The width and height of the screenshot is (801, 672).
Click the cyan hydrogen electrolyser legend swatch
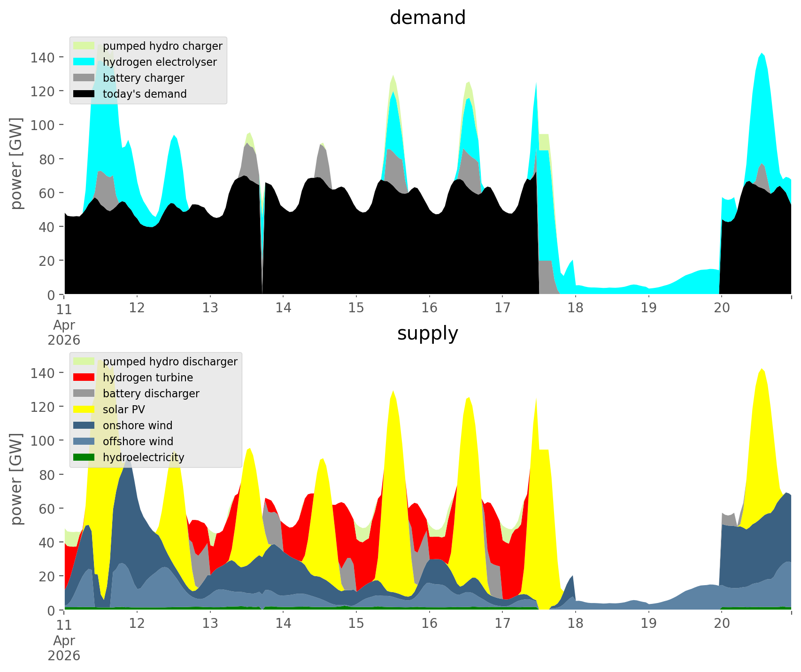click(84, 62)
